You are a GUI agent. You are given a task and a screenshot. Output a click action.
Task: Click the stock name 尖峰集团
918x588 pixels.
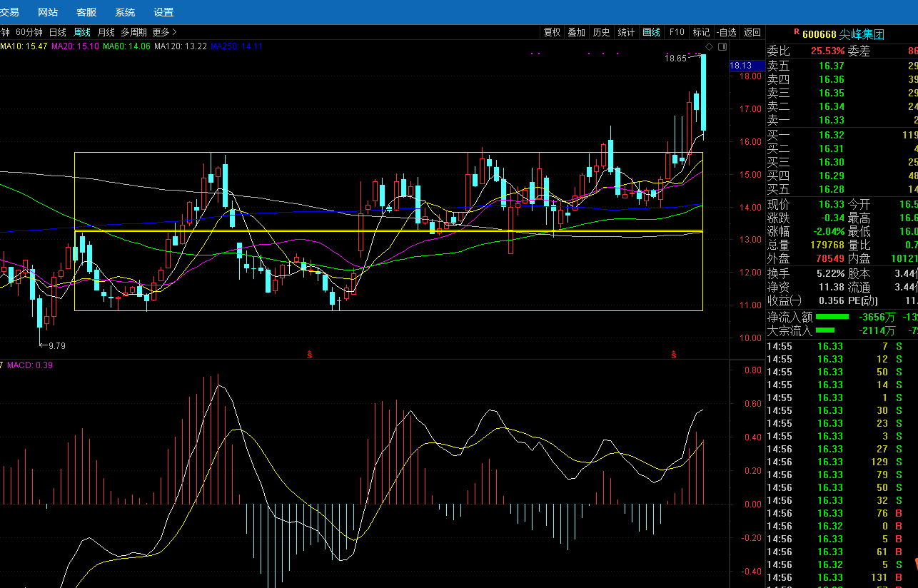(x=862, y=34)
